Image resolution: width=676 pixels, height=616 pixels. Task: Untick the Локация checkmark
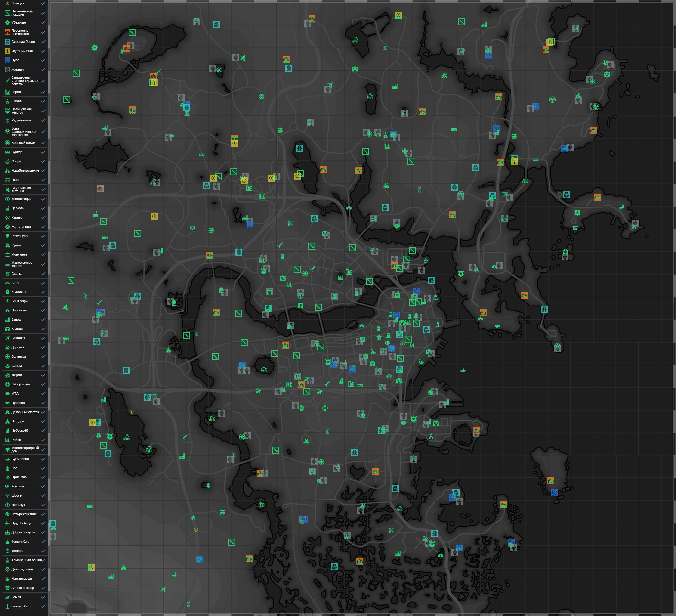click(x=43, y=3)
